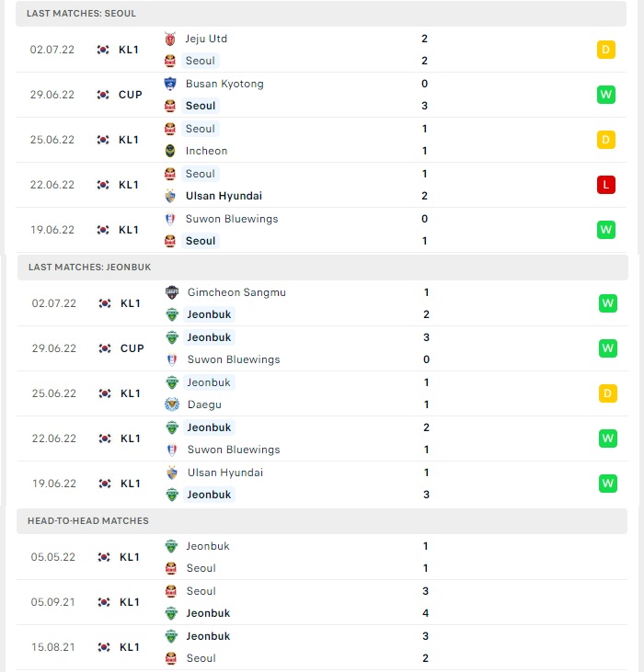This screenshot has height=672, width=644.
Task: Open the 05.09.21 Seoul vs Jeonbuk match row
Action: coord(322,602)
